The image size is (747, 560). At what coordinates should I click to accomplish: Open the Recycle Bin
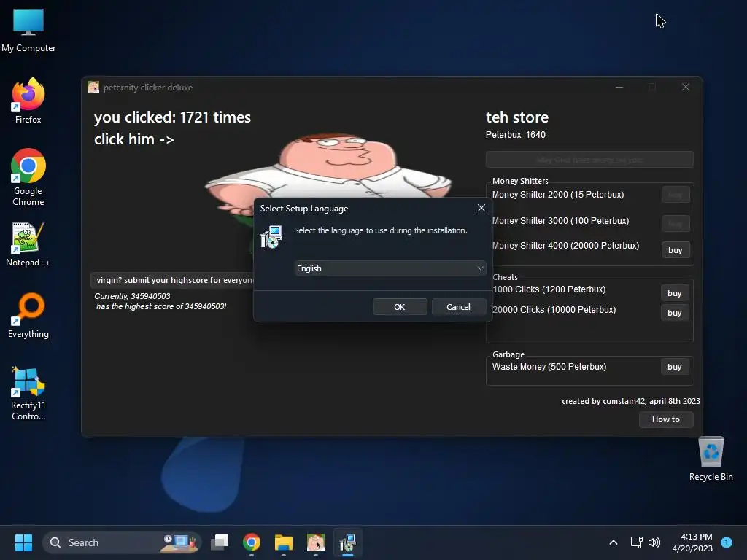click(711, 459)
